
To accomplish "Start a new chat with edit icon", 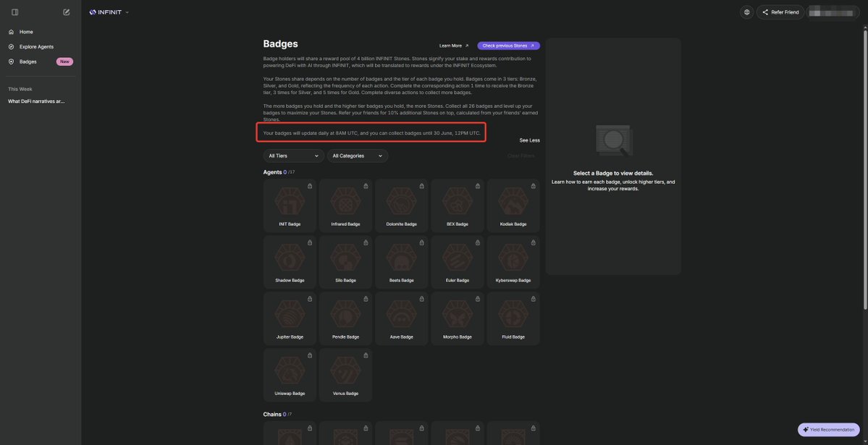I will pos(67,12).
